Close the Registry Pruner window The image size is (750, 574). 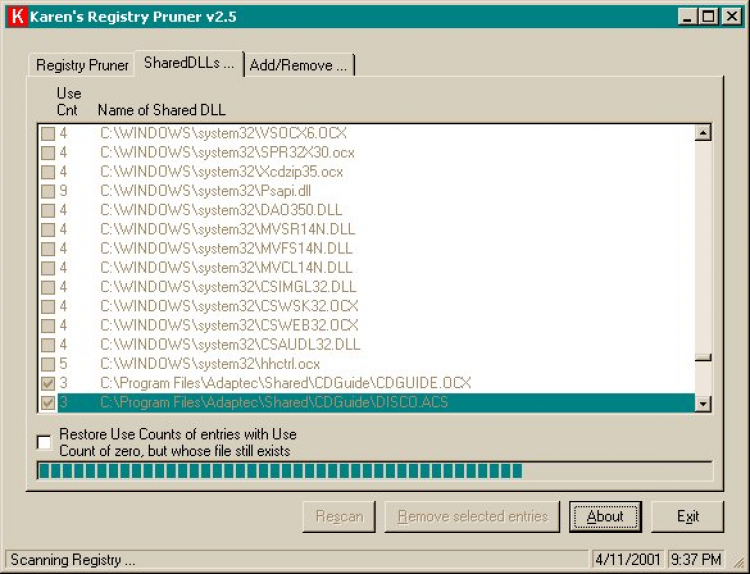(x=732, y=17)
